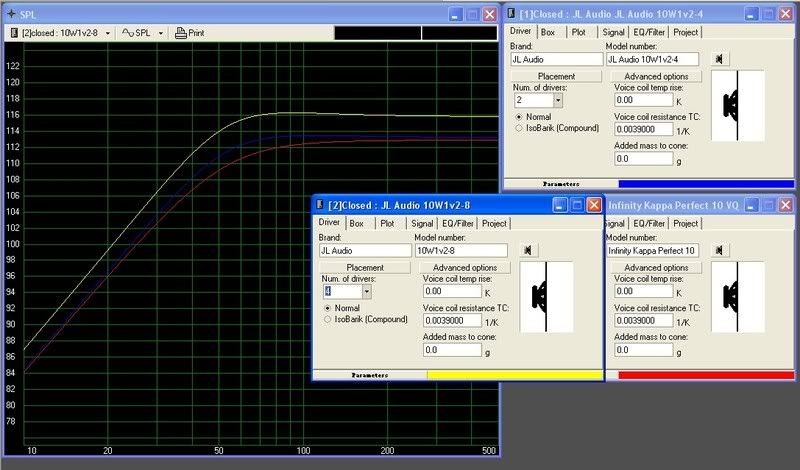Open Signal tab in [1]Closed window
This screenshot has width=800, height=470.
point(613,32)
